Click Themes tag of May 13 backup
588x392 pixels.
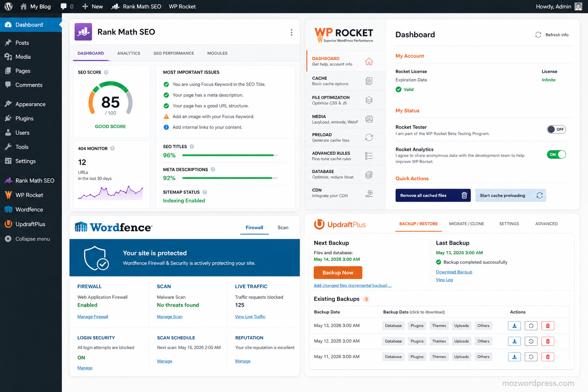tap(439, 326)
